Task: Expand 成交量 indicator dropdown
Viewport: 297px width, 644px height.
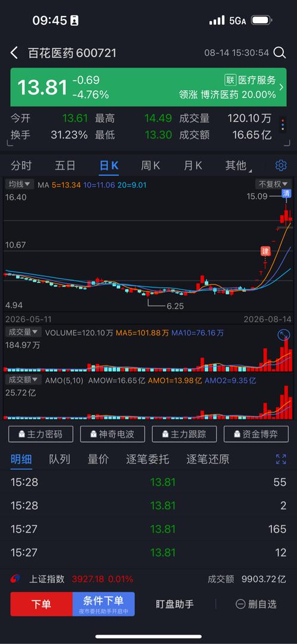Action: click(23, 332)
